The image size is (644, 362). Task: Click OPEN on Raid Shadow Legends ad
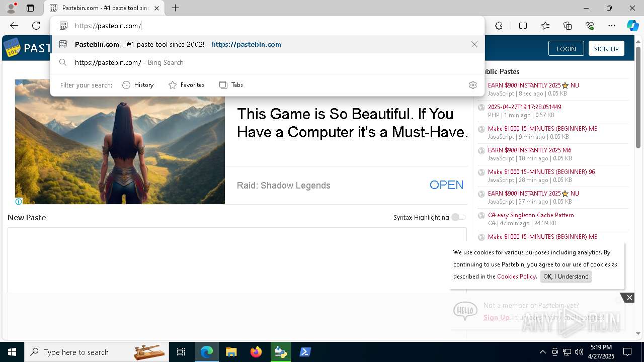446,185
